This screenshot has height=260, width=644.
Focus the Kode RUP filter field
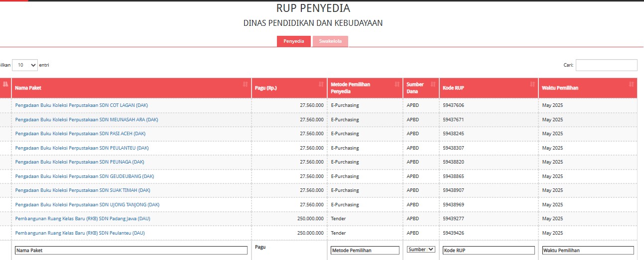489,251
